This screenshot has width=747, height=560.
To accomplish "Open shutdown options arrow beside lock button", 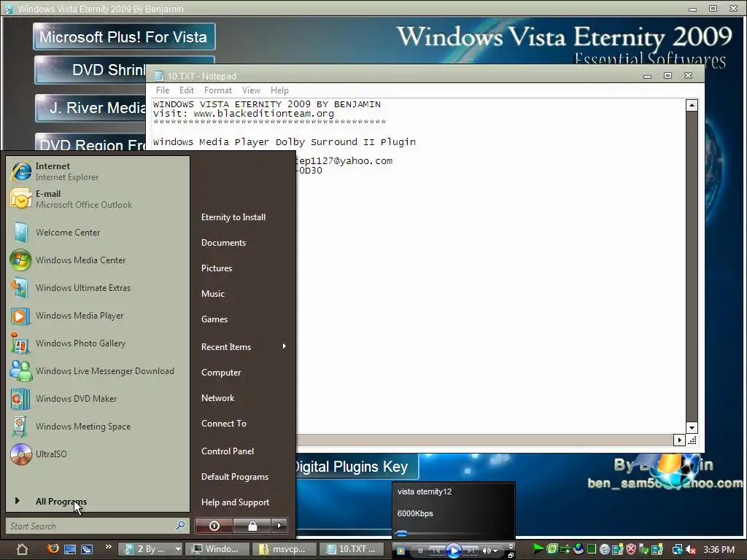I will tap(279, 526).
